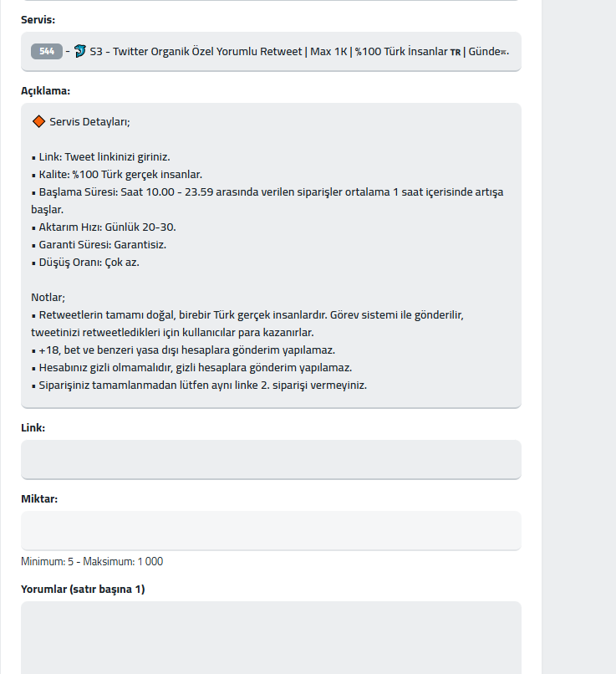Image resolution: width=616 pixels, height=674 pixels.
Task: Click the TR flag icon in the service name
Action: [x=456, y=53]
